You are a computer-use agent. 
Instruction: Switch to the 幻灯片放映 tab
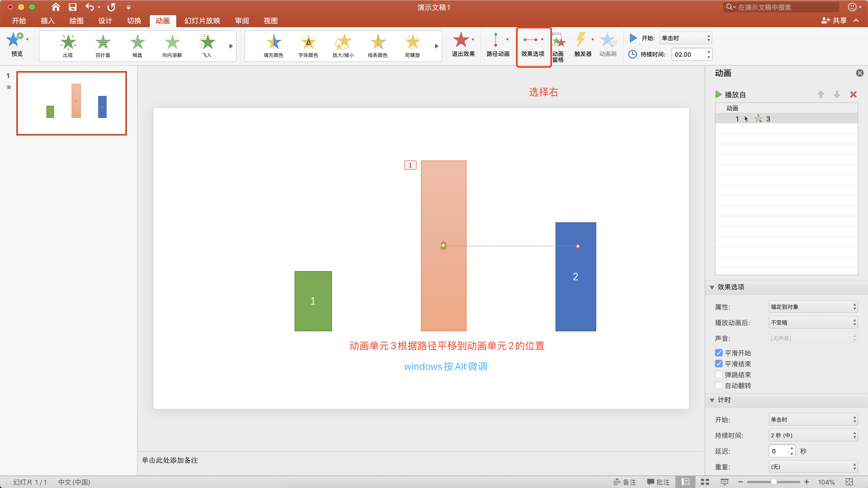[202, 21]
